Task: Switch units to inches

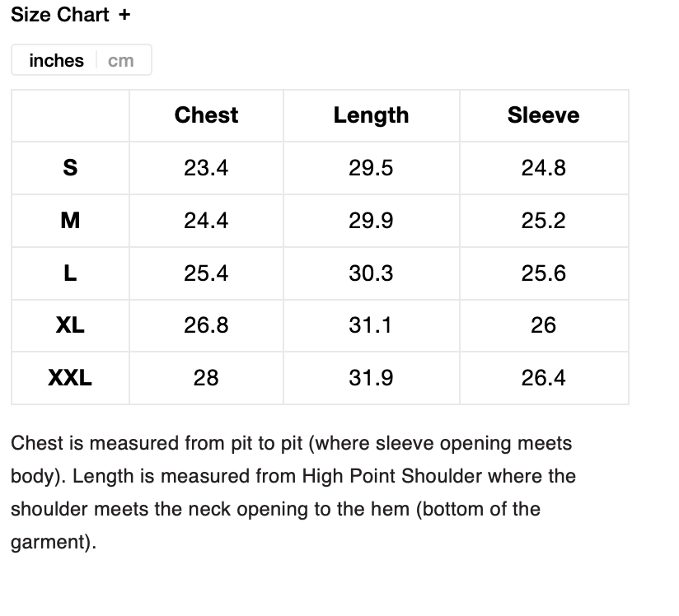Action: click(56, 61)
